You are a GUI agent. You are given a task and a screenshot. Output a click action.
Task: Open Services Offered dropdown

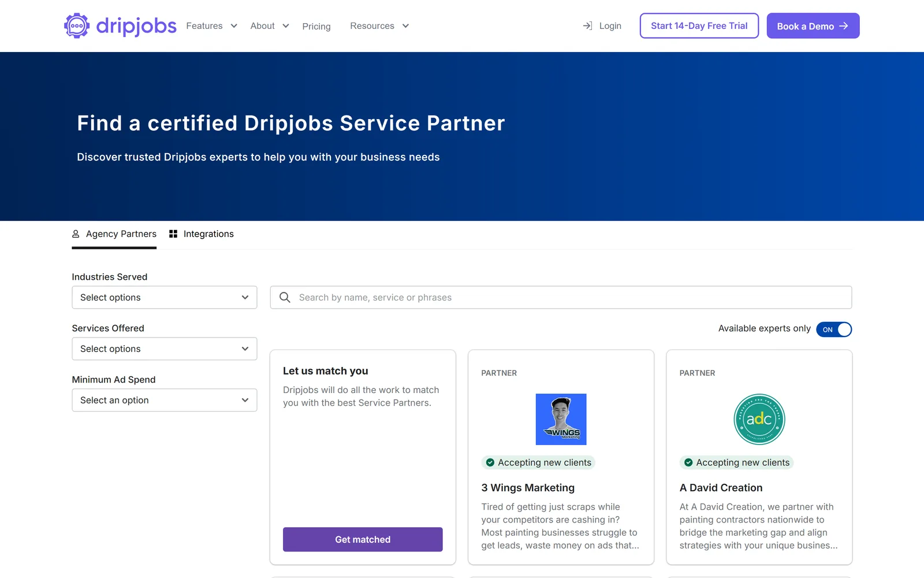click(165, 349)
